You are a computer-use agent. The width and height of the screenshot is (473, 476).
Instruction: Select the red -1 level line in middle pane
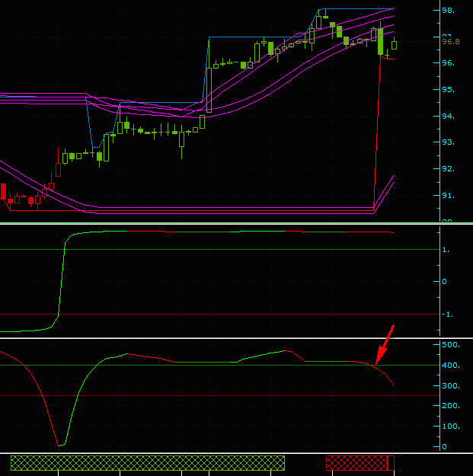tap(220, 315)
